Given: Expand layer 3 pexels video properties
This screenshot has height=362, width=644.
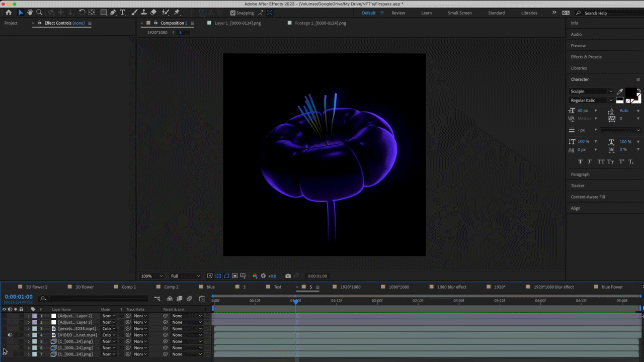Looking at the screenshot, I should click(29, 329).
